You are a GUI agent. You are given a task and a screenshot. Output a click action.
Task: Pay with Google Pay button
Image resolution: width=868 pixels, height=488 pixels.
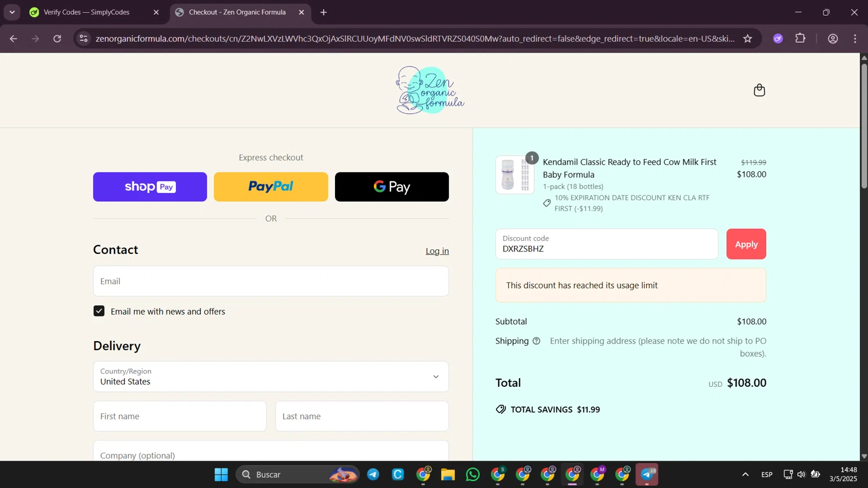[392, 187]
